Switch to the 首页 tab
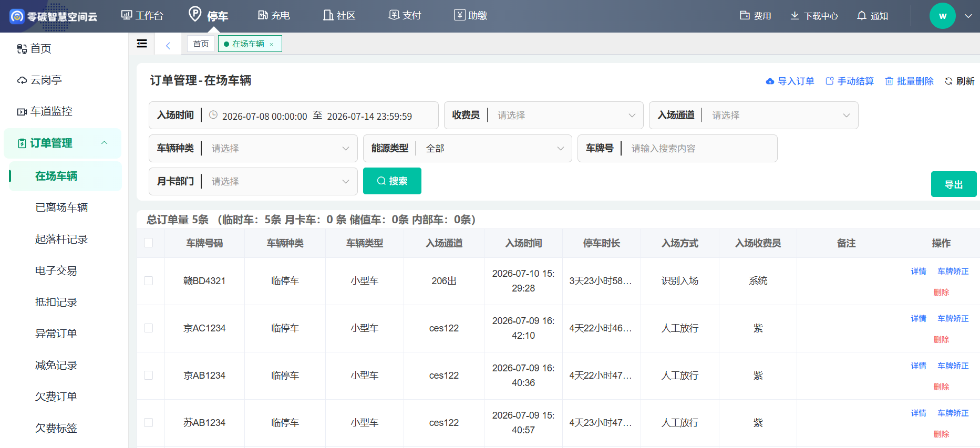Viewport: 980px width, 448px height. point(201,44)
